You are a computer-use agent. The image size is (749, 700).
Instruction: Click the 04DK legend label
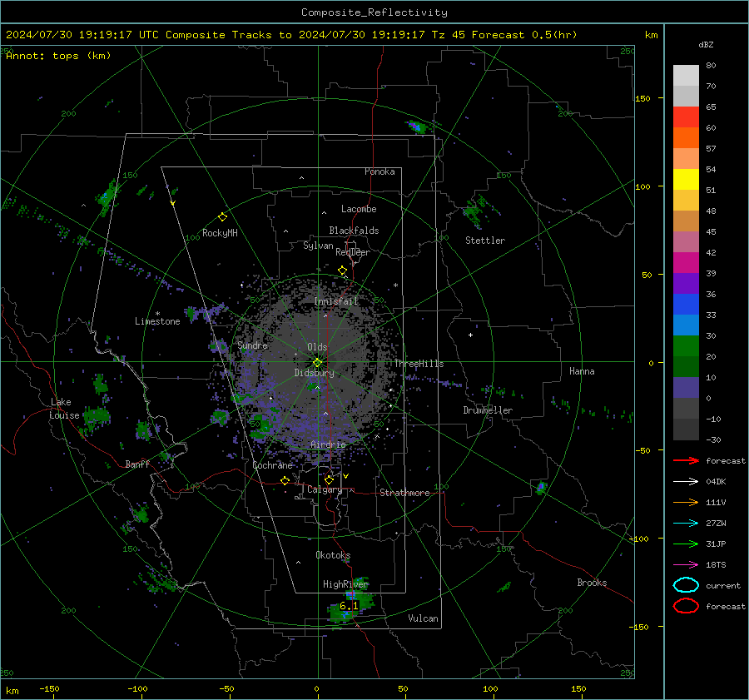(x=716, y=482)
